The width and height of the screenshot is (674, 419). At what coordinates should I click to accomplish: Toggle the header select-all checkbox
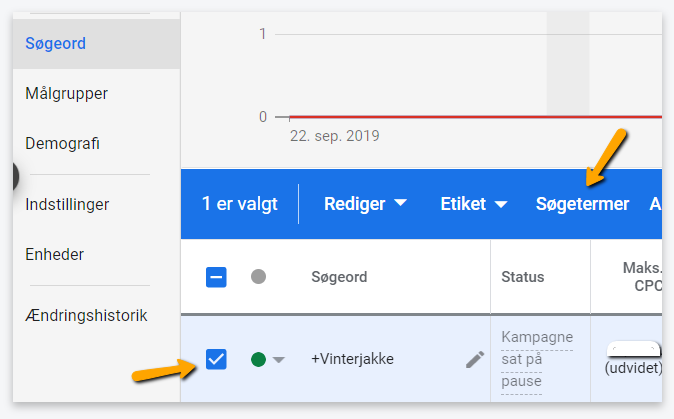coord(216,277)
